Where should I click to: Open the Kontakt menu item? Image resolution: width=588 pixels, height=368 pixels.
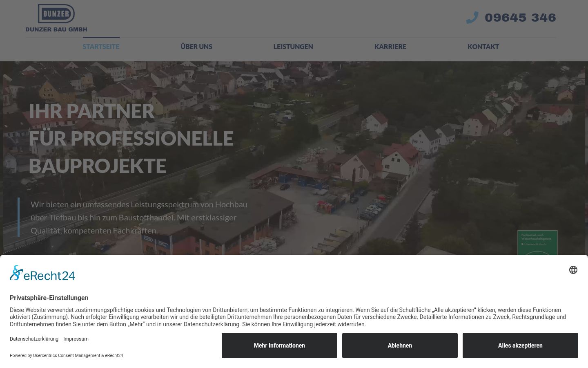tap(483, 47)
